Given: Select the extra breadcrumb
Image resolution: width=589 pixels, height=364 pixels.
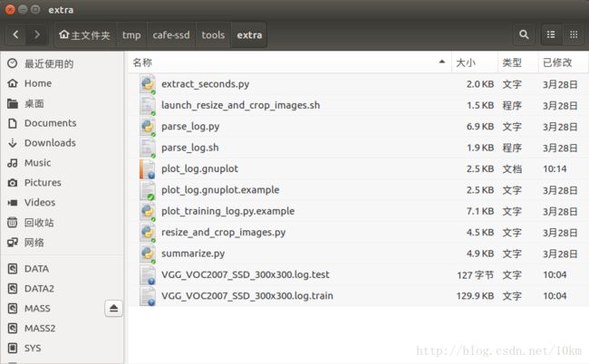Looking at the screenshot, I should pos(249,35).
